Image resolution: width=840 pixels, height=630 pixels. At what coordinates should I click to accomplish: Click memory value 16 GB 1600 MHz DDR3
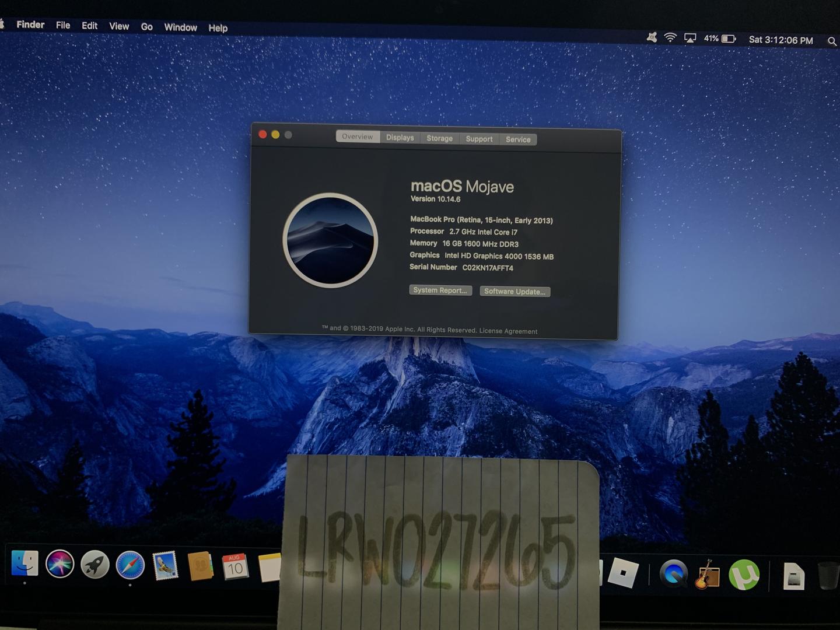coord(480,244)
